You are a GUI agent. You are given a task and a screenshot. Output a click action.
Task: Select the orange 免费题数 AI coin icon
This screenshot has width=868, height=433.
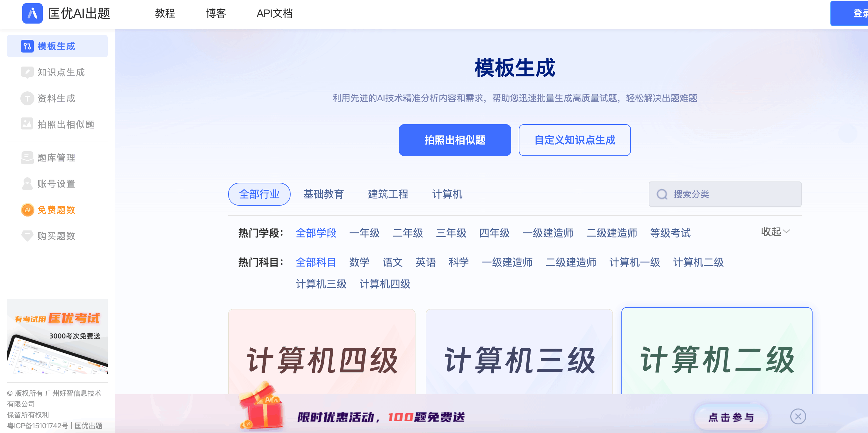(27, 210)
